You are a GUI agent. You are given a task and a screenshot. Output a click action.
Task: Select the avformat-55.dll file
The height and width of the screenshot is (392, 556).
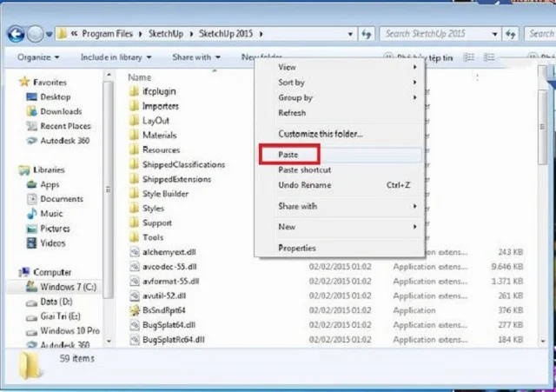(170, 282)
